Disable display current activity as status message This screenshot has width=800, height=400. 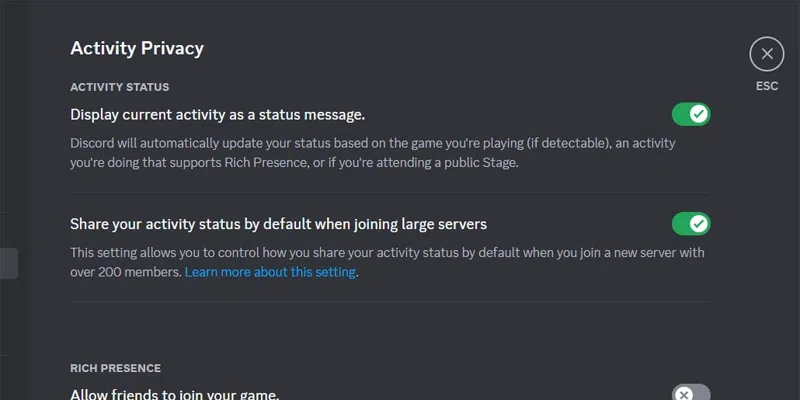tap(690, 114)
